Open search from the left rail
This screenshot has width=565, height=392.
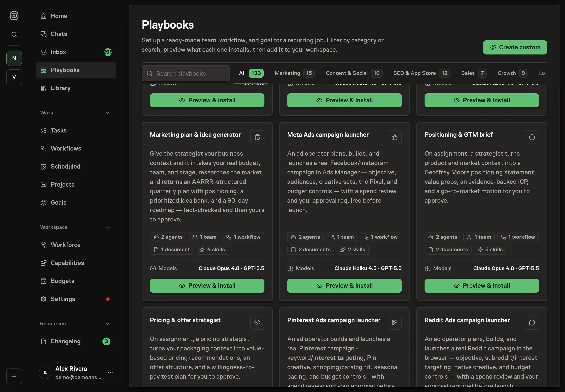(x=14, y=34)
